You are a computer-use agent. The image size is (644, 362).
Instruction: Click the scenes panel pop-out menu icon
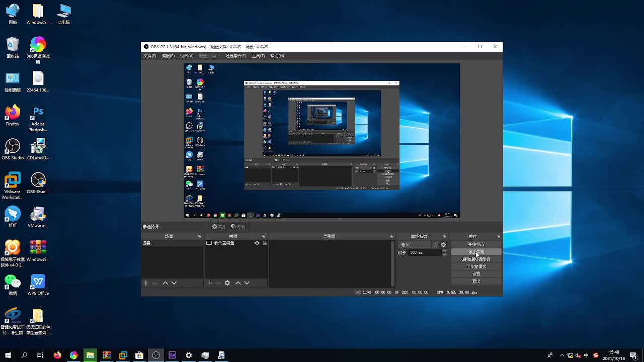tap(199, 236)
